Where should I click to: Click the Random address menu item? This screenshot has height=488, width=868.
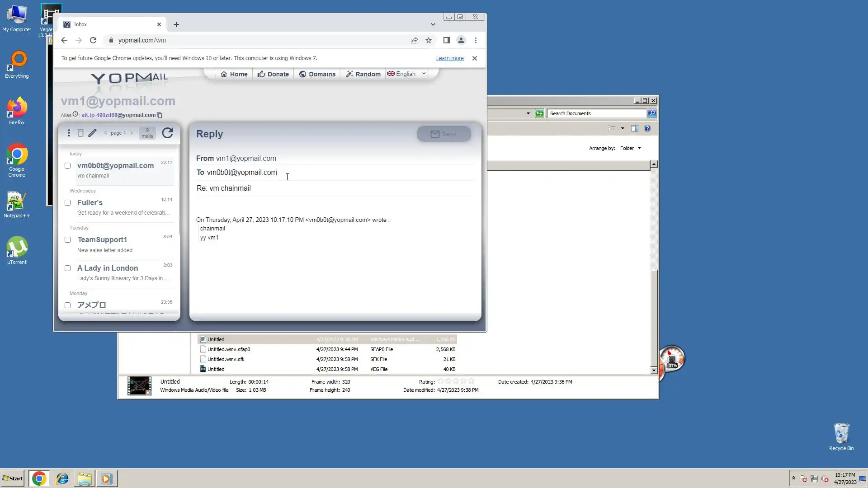click(x=363, y=74)
